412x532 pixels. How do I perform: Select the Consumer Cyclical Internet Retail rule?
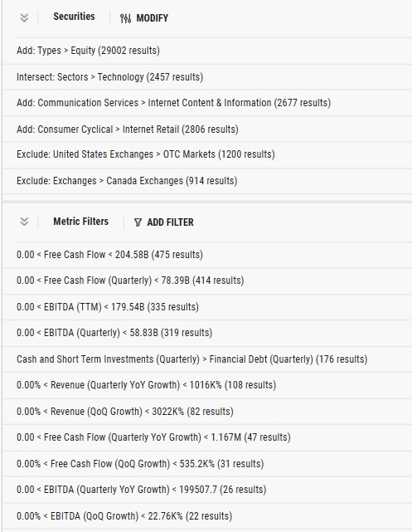pos(207,129)
